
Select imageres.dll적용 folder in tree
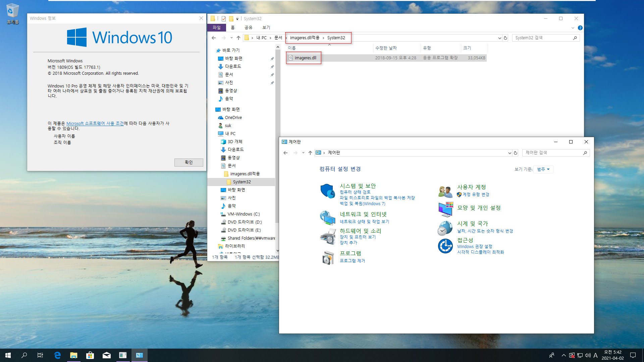coord(245,174)
